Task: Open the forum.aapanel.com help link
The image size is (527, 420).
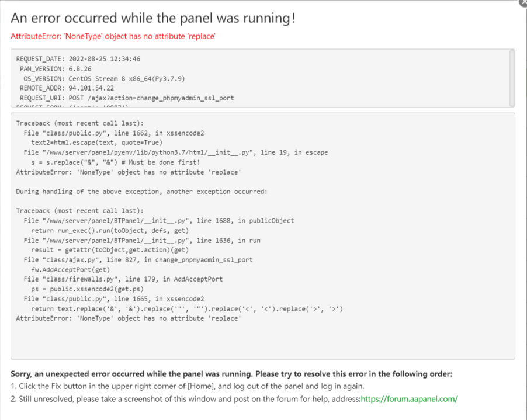Action: point(409,399)
